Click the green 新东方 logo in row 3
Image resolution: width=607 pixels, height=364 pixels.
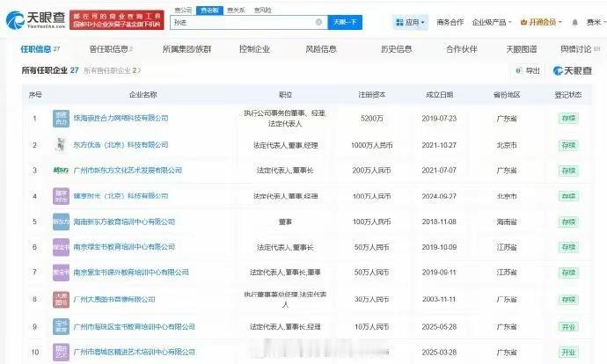click(61, 171)
